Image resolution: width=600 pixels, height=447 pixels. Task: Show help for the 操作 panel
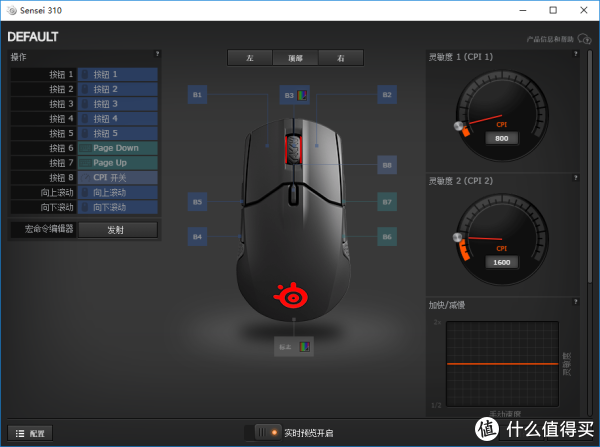[x=157, y=54]
